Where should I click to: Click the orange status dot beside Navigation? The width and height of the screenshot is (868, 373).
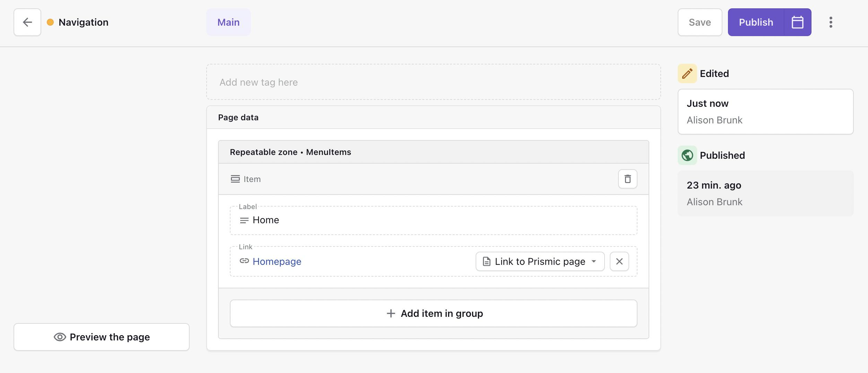point(50,22)
